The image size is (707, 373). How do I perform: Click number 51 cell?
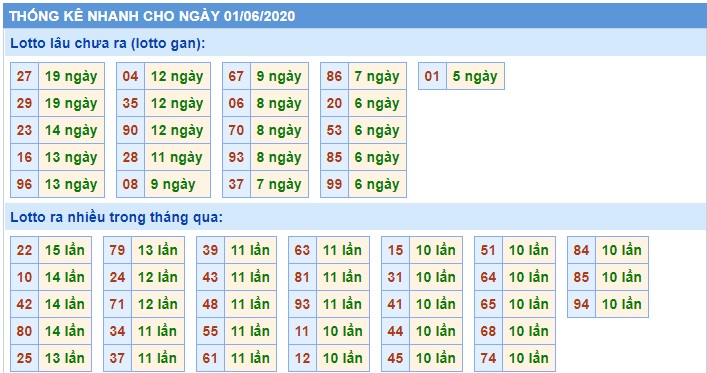(488, 250)
